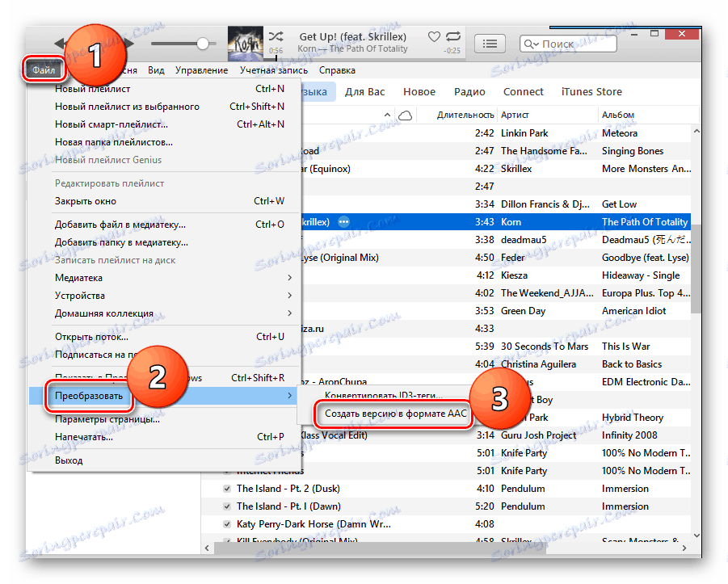Click the Get Up! (feat. Skrillex) now-playing title

tap(353, 36)
